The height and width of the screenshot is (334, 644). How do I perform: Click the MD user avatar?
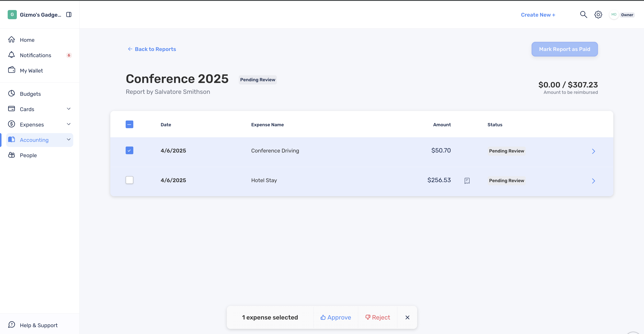click(614, 15)
